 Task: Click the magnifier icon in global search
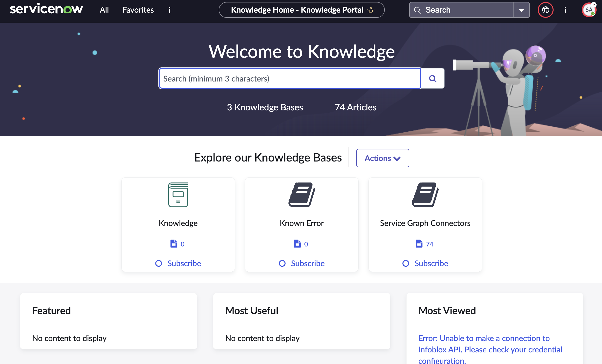[x=417, y=10]
